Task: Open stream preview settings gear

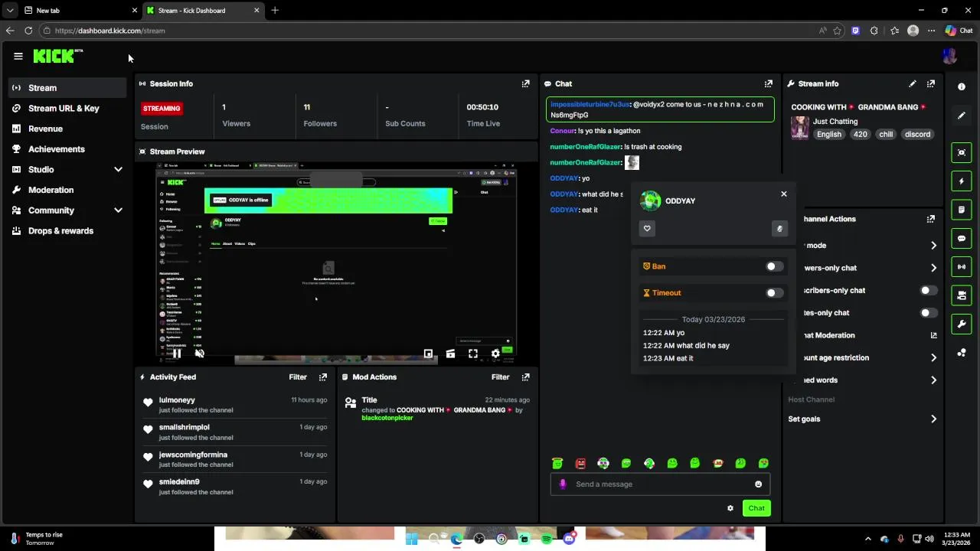Action: tap(495, 353)
